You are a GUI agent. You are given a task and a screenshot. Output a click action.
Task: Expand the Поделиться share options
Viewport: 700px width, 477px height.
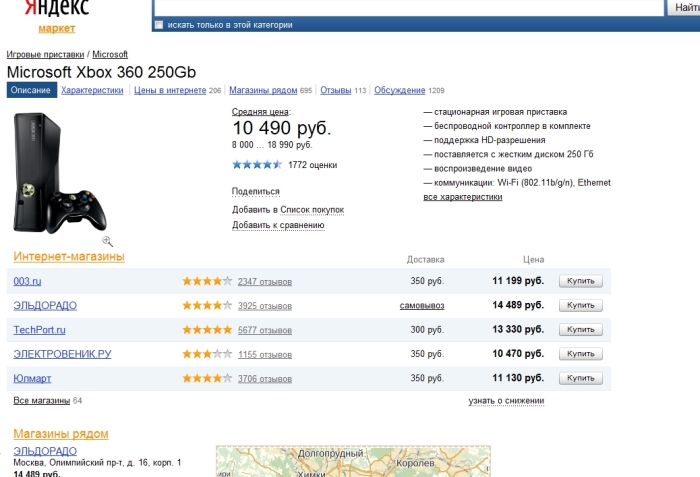(255, 192)
